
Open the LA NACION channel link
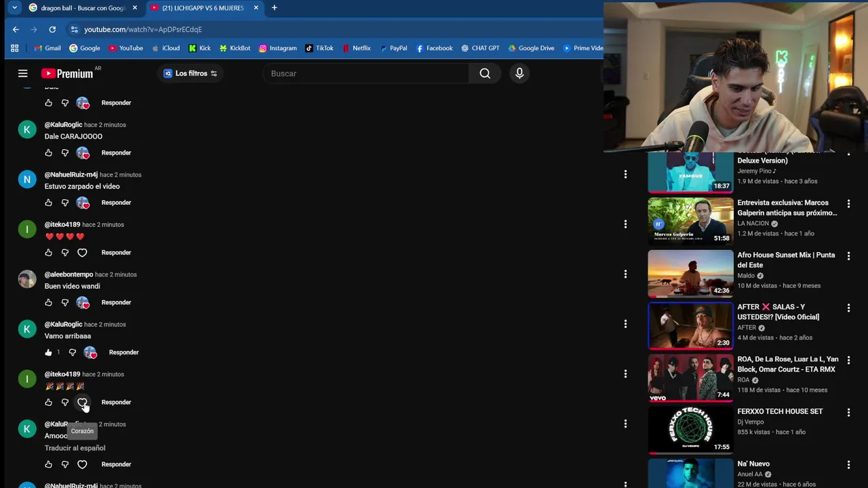coord(753,224)
